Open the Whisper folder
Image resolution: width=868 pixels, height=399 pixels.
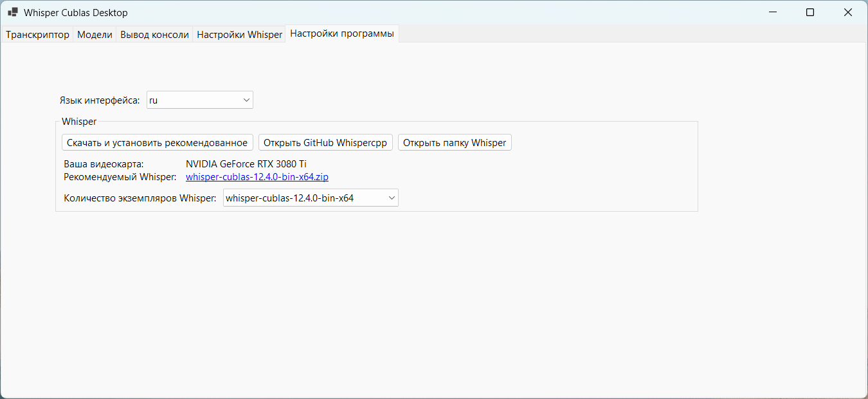[x=455, y=142]
